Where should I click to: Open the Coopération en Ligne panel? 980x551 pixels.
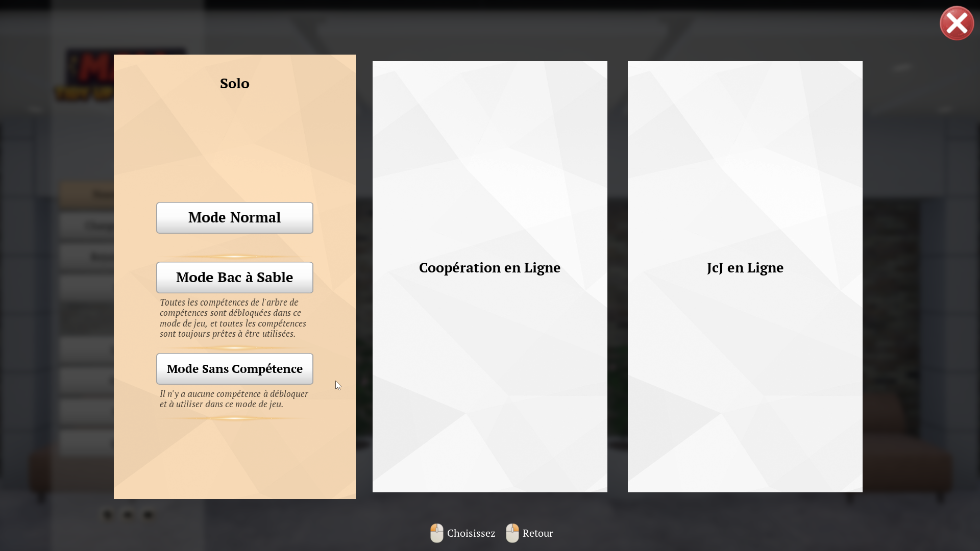(490, 277)
